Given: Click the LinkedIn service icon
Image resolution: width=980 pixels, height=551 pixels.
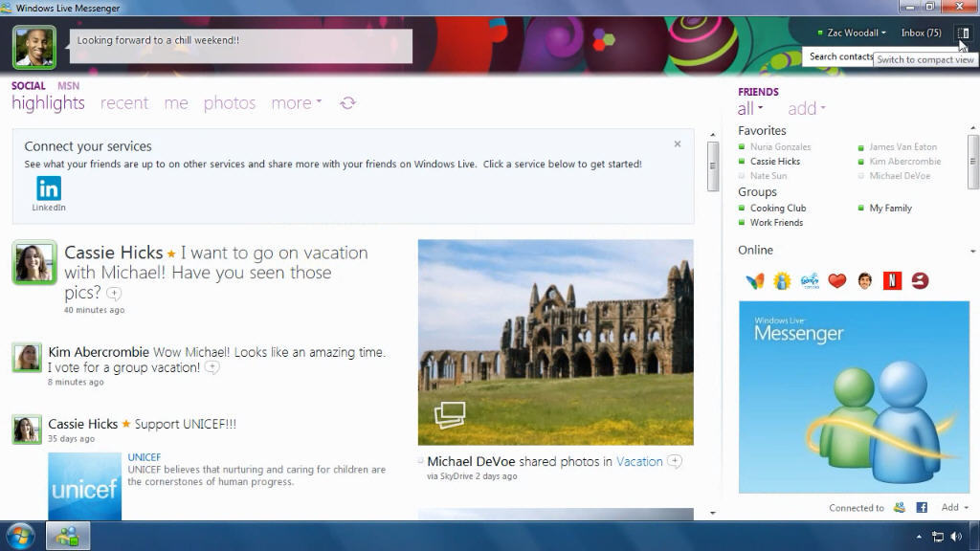Looking at the screenshot, I should coord(49,189).
